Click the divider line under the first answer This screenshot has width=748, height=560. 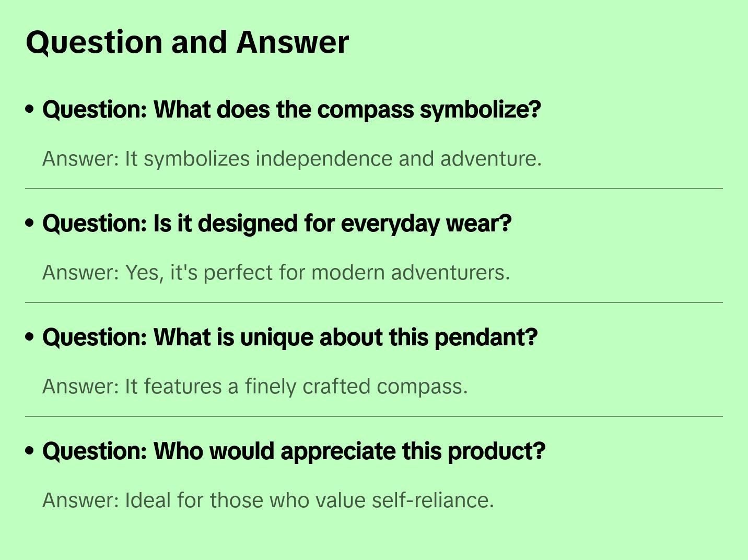(374, 189)
